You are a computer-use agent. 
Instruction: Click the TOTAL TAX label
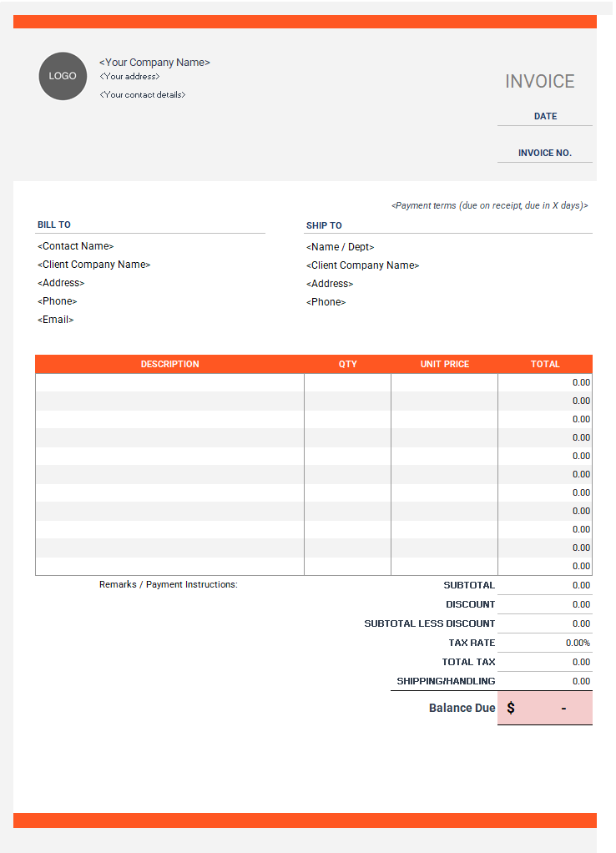tap(468, 662)
